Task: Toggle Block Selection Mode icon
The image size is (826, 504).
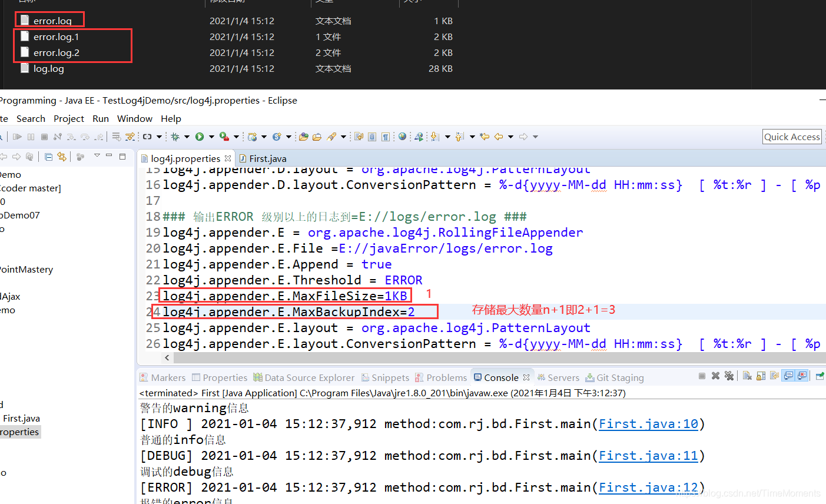Action: pos(373,137)
